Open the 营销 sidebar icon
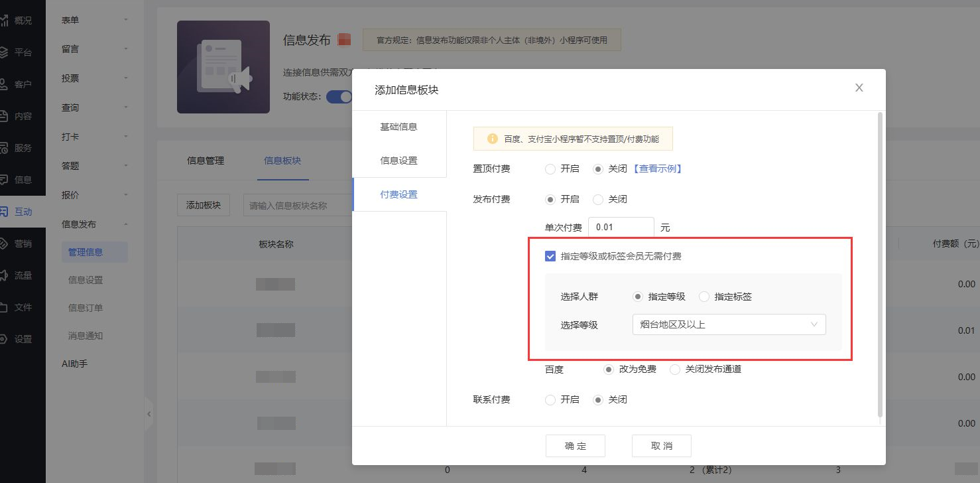This screenshot has height=483, width=980. [x=4, y=243]
